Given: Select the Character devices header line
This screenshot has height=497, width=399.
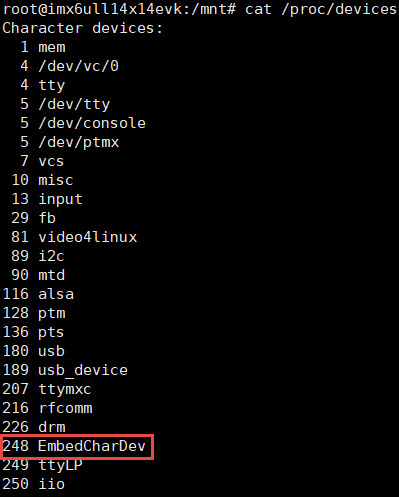Looking at the screenshot, I should [x=82, y=28].
